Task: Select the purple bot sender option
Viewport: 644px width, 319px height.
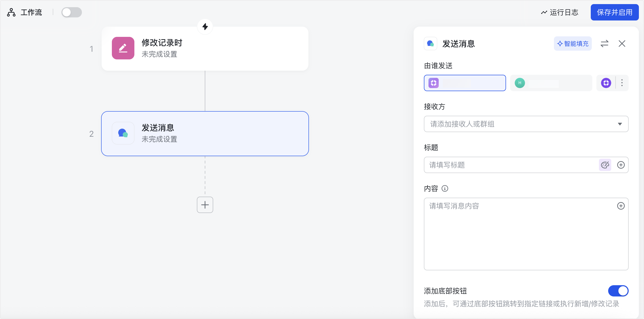Action: click(465, 83)
